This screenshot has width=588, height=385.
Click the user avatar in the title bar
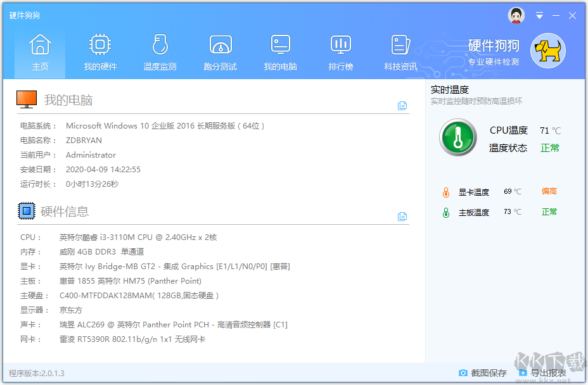pyautogui.click(x=516, y=15)
